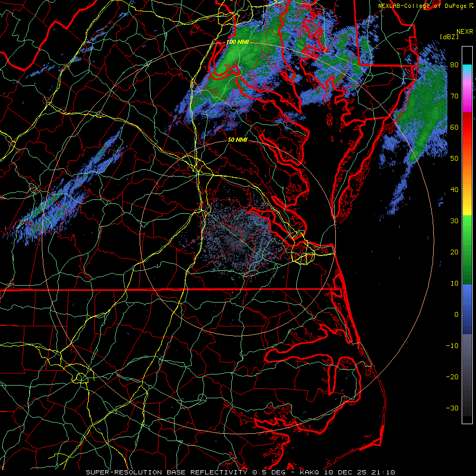Click the -30 value on the dBZ scale
Viewport: 476px width, 476px height.
(452, 408)
